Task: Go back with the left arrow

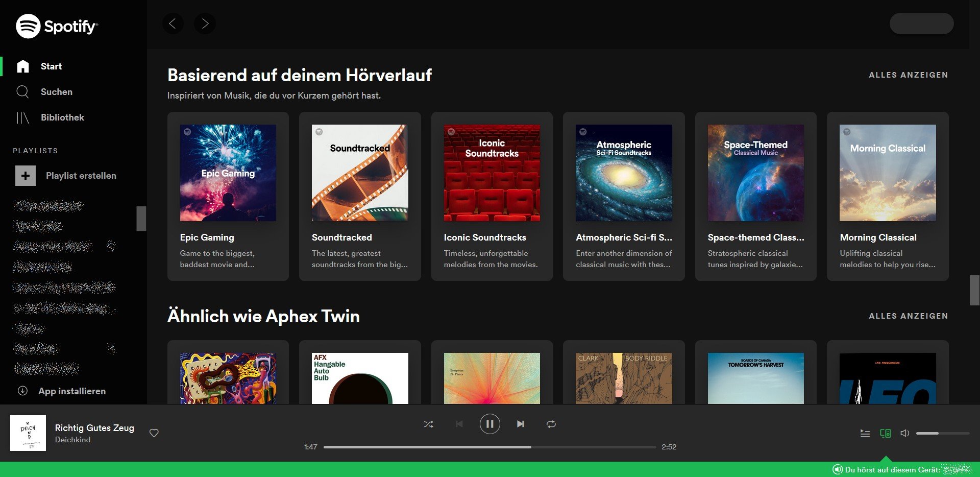Action: click(173, 23)
